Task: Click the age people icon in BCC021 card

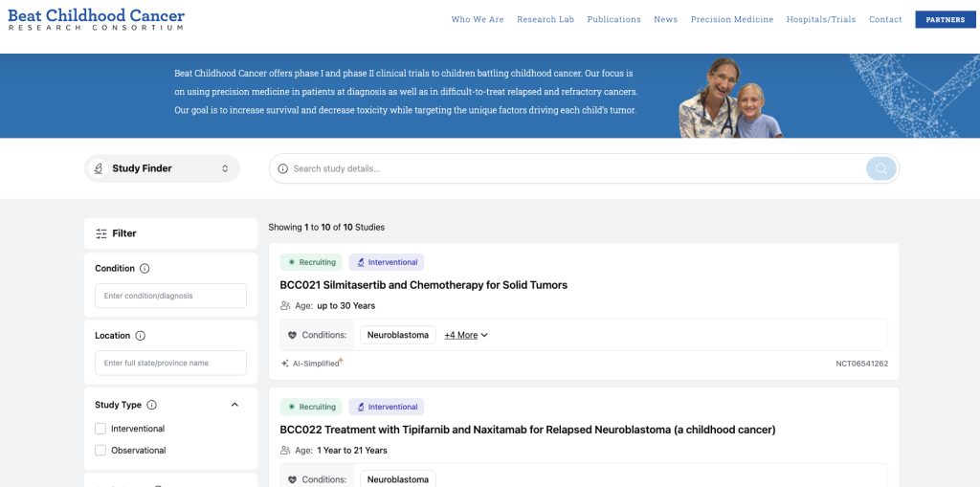Action: (x=285, y=306)
